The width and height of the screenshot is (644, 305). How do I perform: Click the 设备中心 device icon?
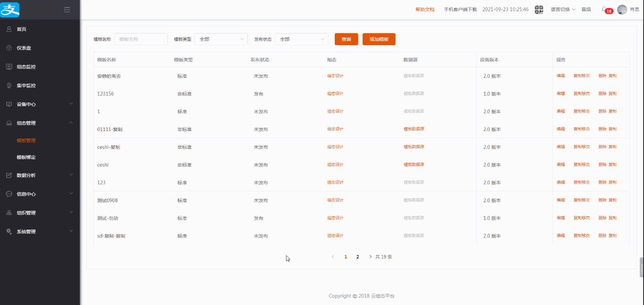click(9, 104)
